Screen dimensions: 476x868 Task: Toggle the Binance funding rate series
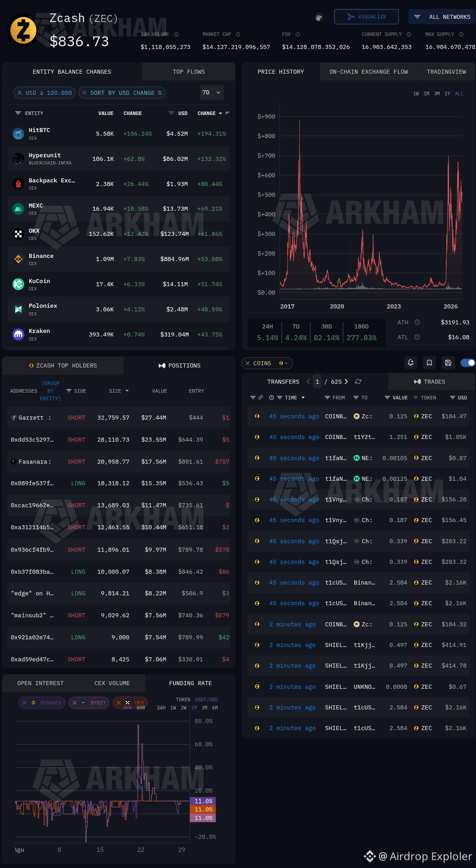[42, 703]
